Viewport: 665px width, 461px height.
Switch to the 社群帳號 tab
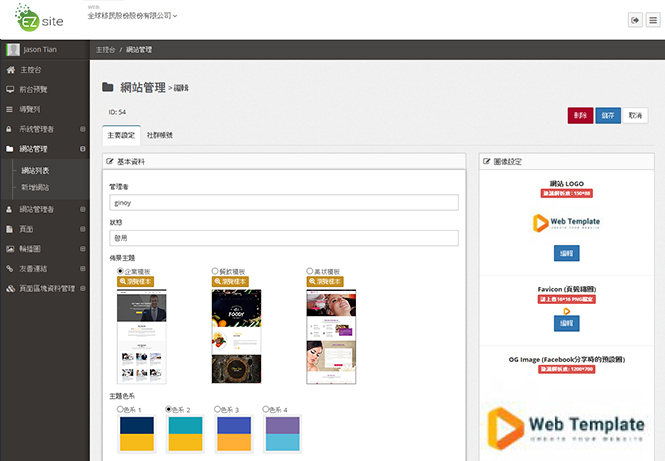point(159,134)
